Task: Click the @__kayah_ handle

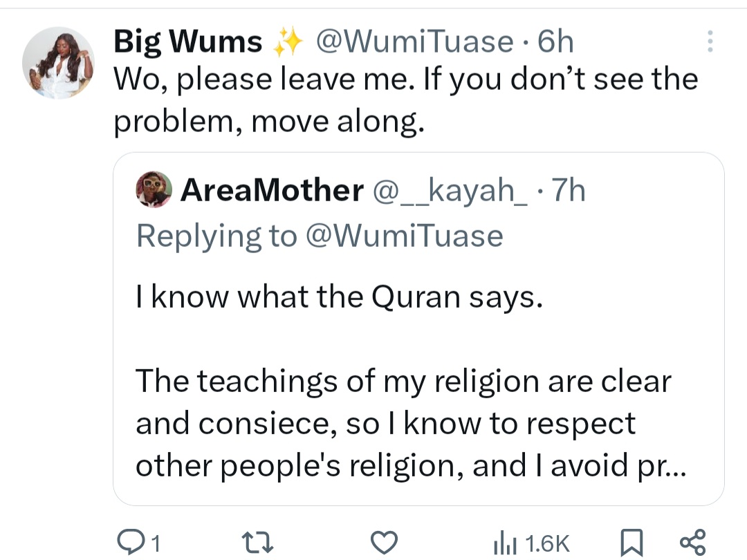Action: (x=449, y=190)
